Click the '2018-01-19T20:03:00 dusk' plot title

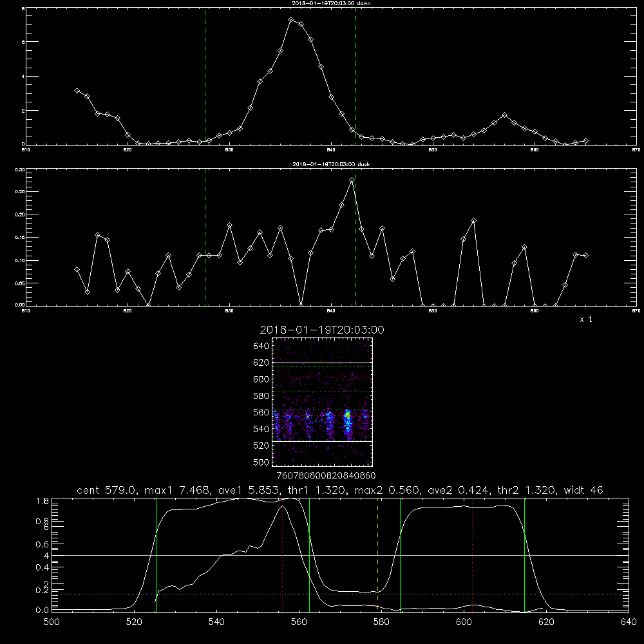(x=331, y=164)
